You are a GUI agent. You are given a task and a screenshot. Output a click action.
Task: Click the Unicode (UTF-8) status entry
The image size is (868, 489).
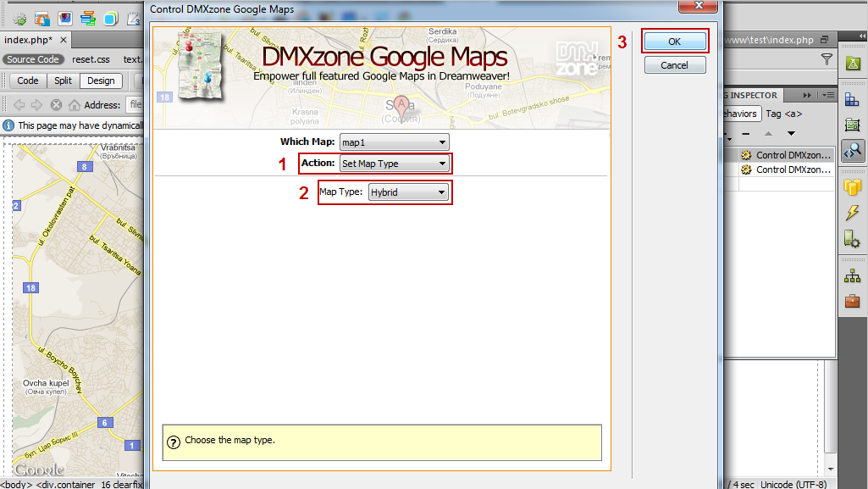pos(793,485)
